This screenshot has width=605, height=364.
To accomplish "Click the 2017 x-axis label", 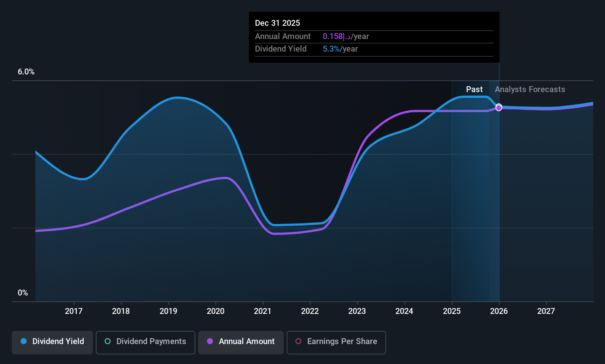I will click(74, 311).
